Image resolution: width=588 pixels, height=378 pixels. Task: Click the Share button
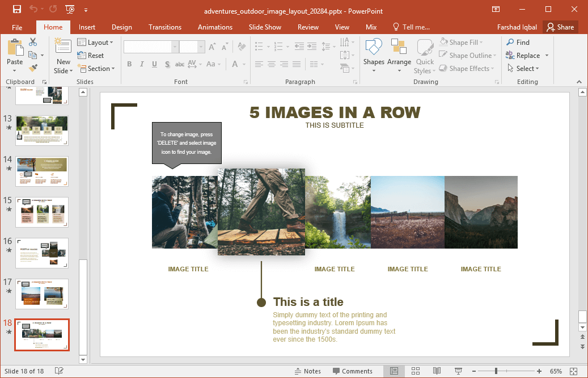coord(560,27)
